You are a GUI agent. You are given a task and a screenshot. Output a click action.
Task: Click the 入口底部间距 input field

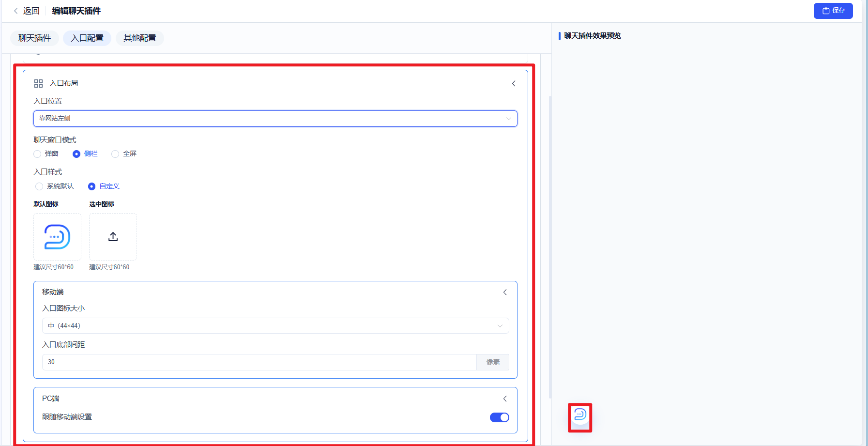tap(259, 362)
